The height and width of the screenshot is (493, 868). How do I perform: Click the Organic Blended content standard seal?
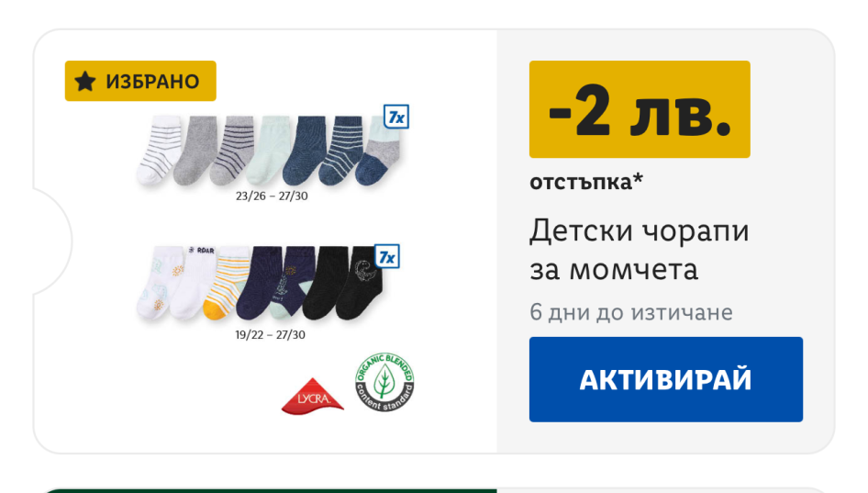[384, 382]
